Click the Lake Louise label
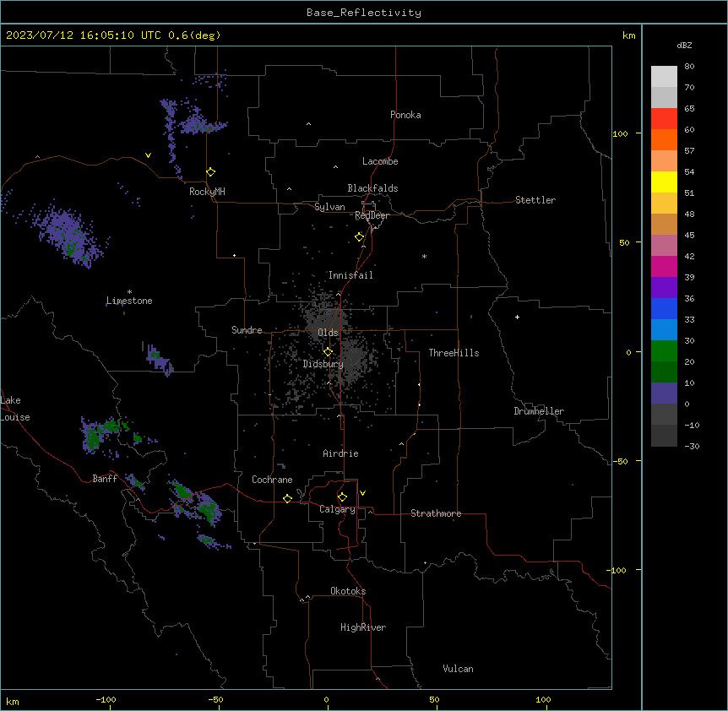This screenshot has height=711, width=728. coord(15,409)
